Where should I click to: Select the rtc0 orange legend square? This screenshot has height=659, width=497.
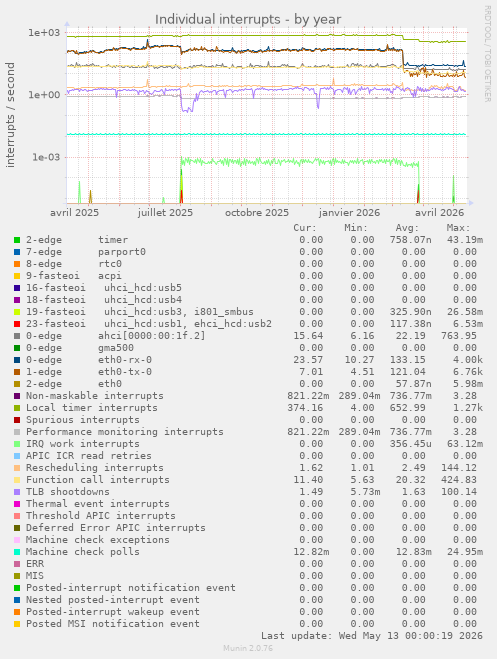(x=17, y=264)
